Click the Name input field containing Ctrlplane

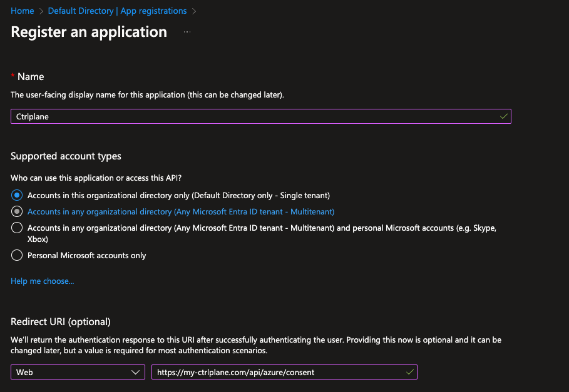pos(261,116)
